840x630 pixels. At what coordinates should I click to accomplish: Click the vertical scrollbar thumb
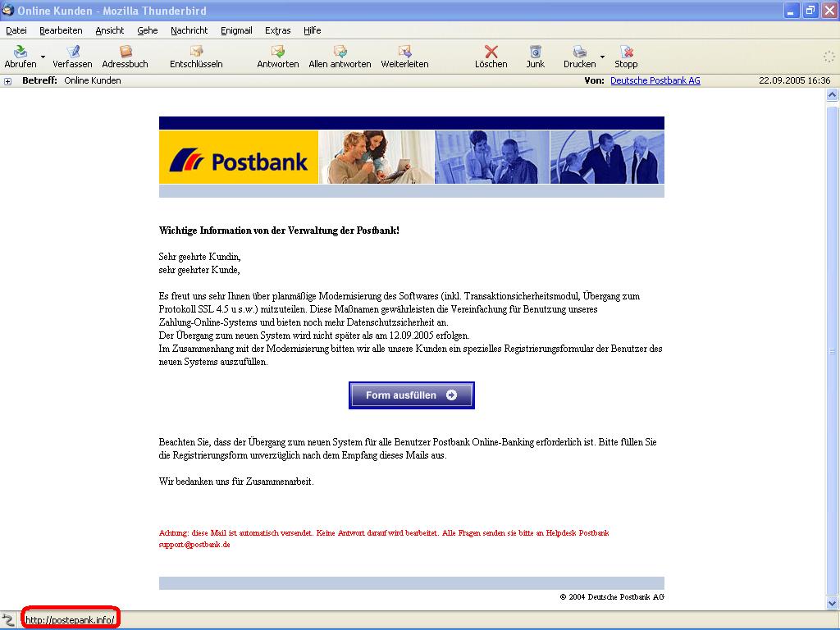pyautogui.click(x=832, y=351)
